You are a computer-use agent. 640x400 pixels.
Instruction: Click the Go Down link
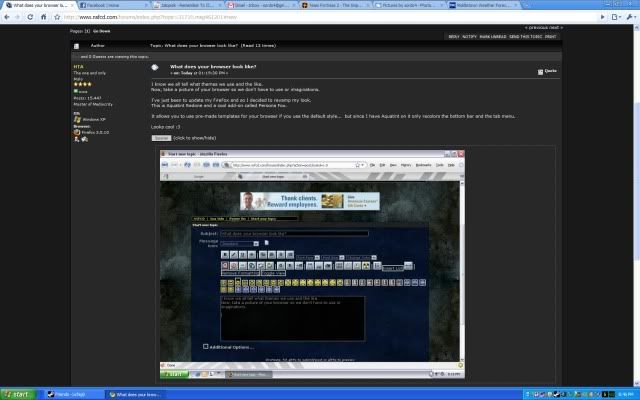pos(101,31)
